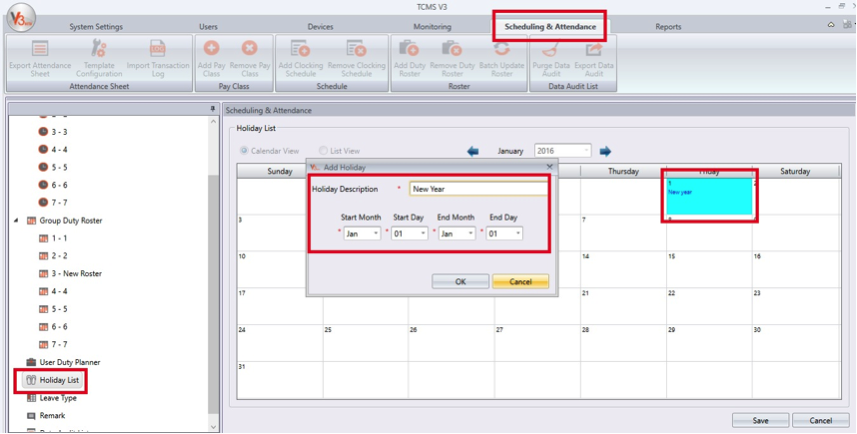Select the highlighted New year calendar cell
Image resolution: width=857 pixels, height=434 pixels.
pos(709,196)
